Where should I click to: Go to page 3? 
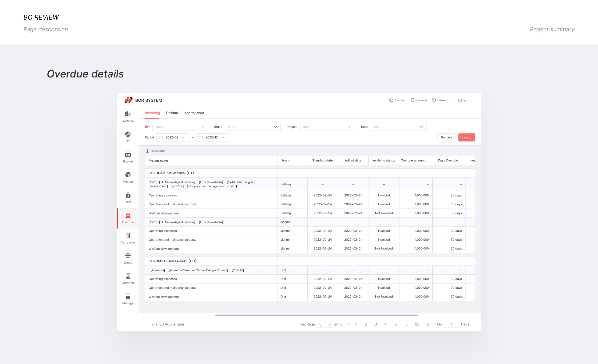point(376,324)
